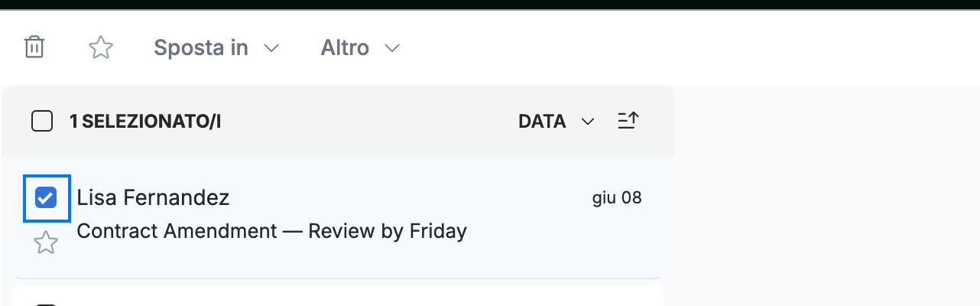Check the select-all checkbox in list header
980x306 pixels.
pos(42,121)
